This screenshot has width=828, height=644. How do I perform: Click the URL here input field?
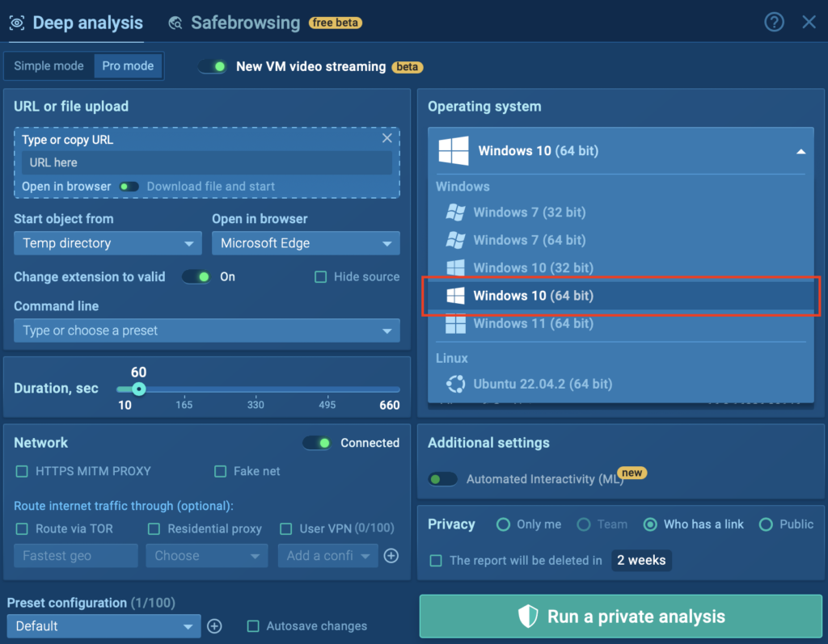point(206,162)
